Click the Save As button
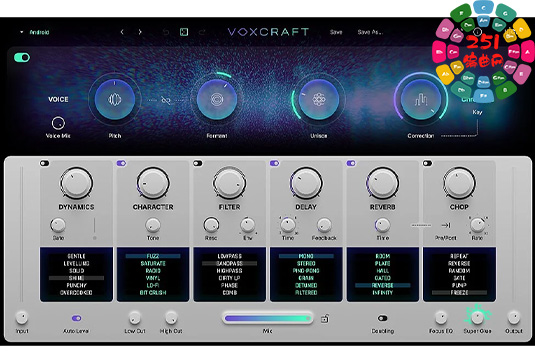This screenshot has width=535, height=363. tap(370, 32)
